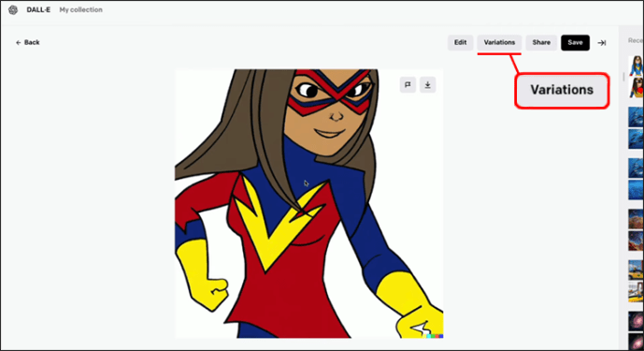Click the sidebar scrollbar handle
The image size is (644, 351).
coord(623,77)
